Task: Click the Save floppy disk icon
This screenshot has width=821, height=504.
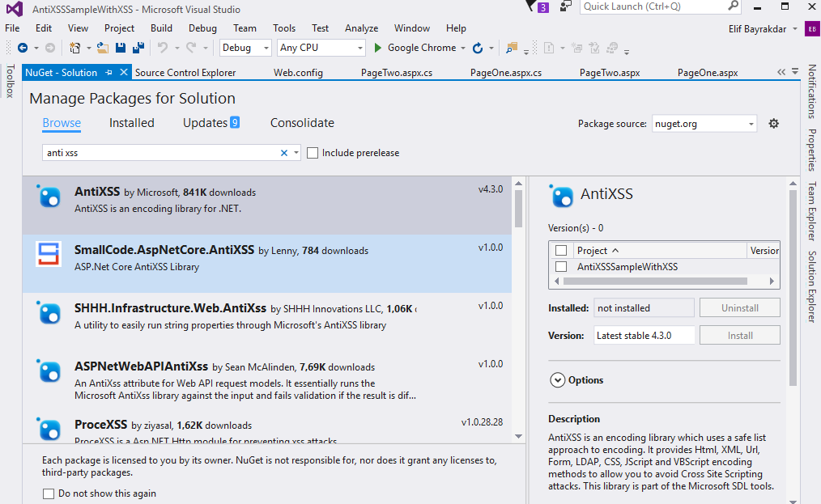Action: [121, 48]
